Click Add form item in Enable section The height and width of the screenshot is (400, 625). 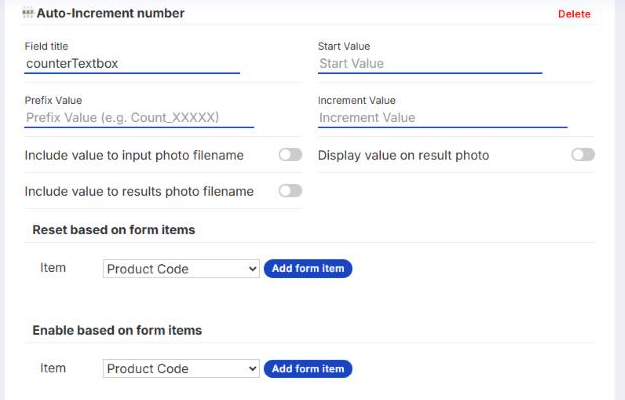tap(308, 369)
